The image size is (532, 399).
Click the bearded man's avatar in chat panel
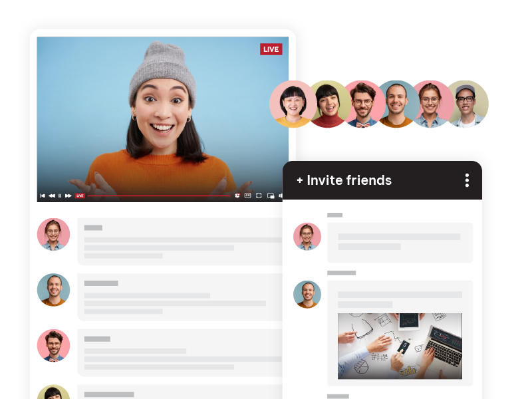coord(307,294)
